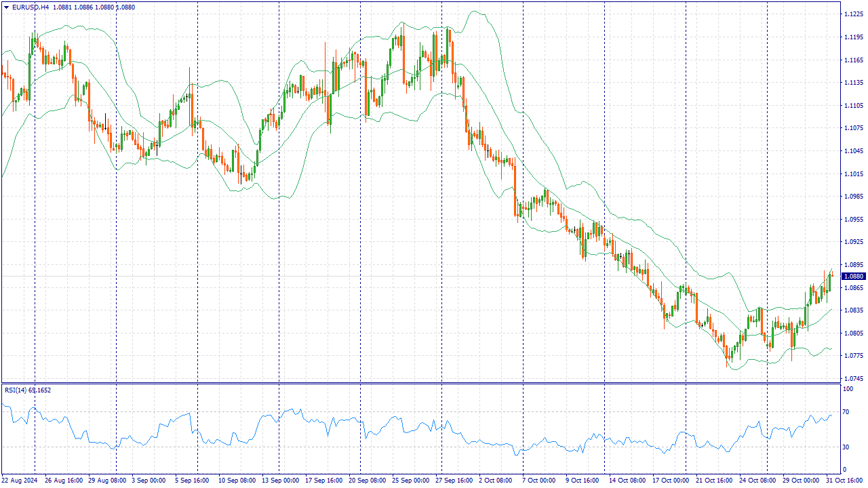Click the 25 Sep 00:00 time label
The width and height of the screenshot is (868, 488).
[410, 480]
